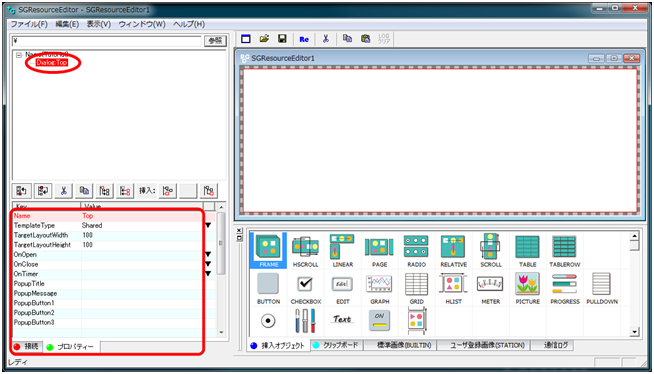Viewport: 654px width, 374px height.
Task: Select the Dialog:Top tree item
Action: tap(52, 63)
